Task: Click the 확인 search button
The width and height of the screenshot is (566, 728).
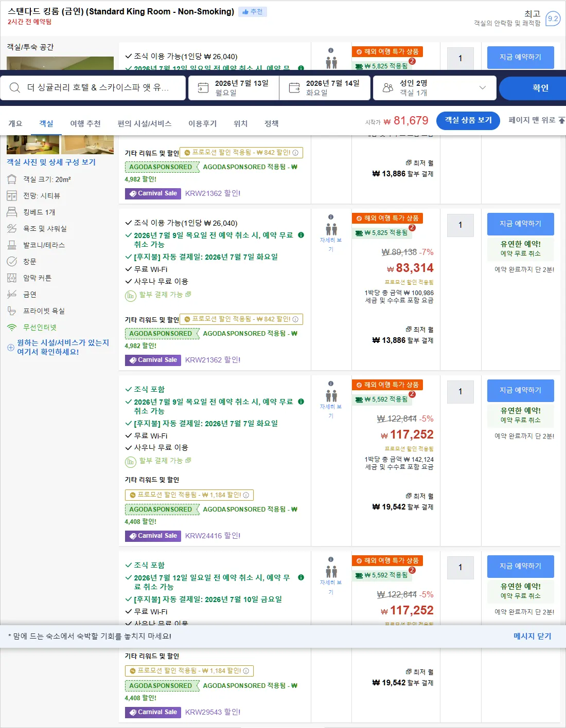Action: pos(533,88)
